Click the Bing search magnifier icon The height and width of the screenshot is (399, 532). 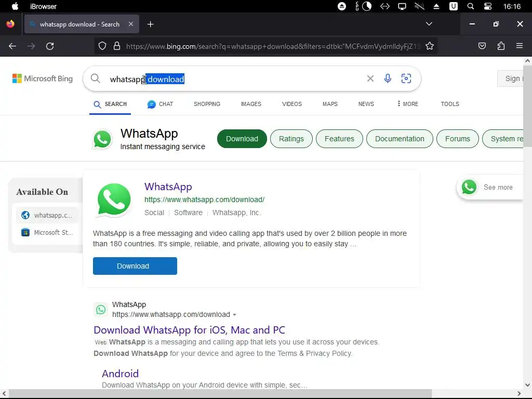click(x=96, y=78)
